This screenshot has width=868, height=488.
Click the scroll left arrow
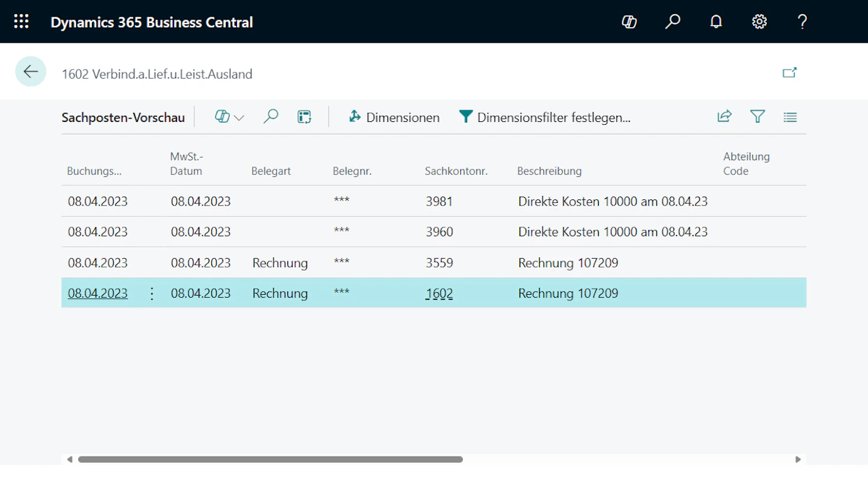click(69, 459)
